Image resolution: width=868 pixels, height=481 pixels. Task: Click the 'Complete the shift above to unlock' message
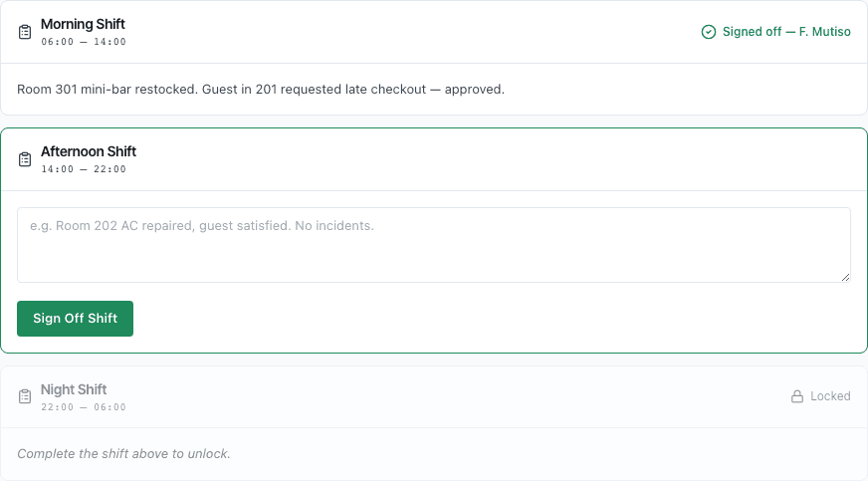[x=123, y=454]
